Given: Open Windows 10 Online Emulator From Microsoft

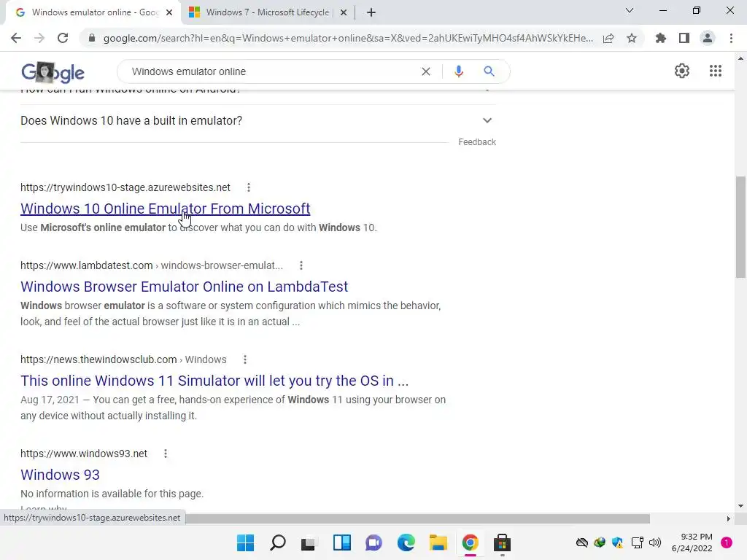Looking at the screenshot, I should click(x=166, y=209).
